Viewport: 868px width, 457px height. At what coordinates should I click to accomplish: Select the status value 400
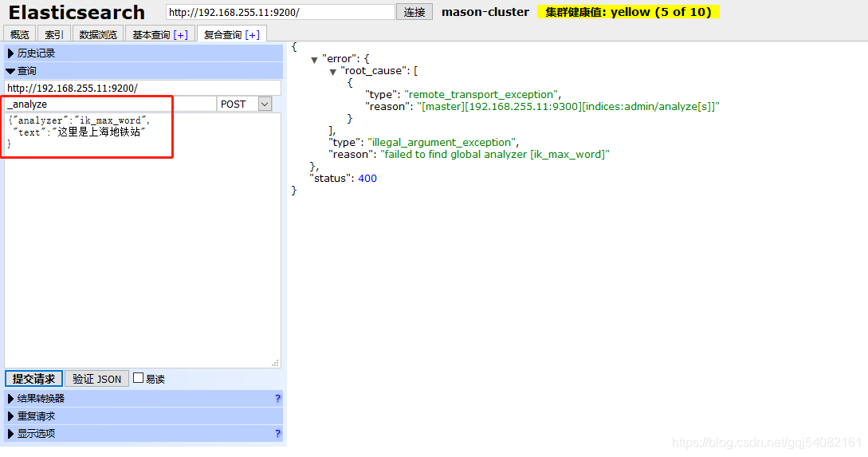pos(367,179)
